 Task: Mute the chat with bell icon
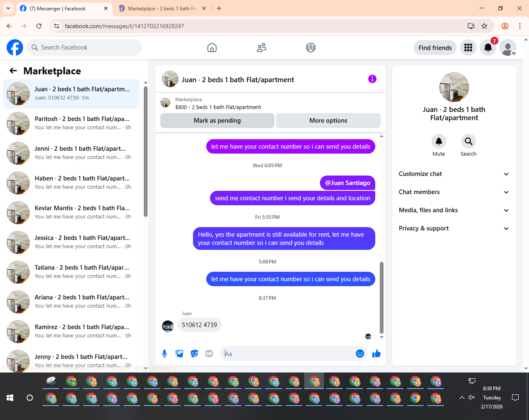tap(439, 141)
